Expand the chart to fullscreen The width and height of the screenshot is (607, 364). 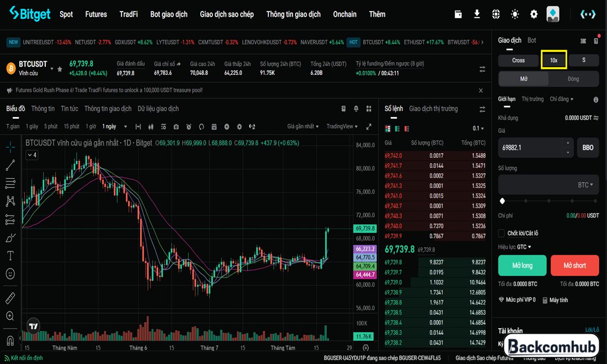tap(369, 127)
